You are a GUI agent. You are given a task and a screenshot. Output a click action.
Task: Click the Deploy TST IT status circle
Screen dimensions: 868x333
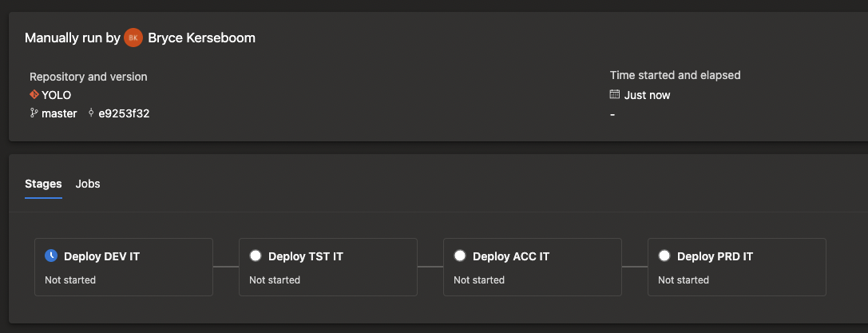(256, 256)
